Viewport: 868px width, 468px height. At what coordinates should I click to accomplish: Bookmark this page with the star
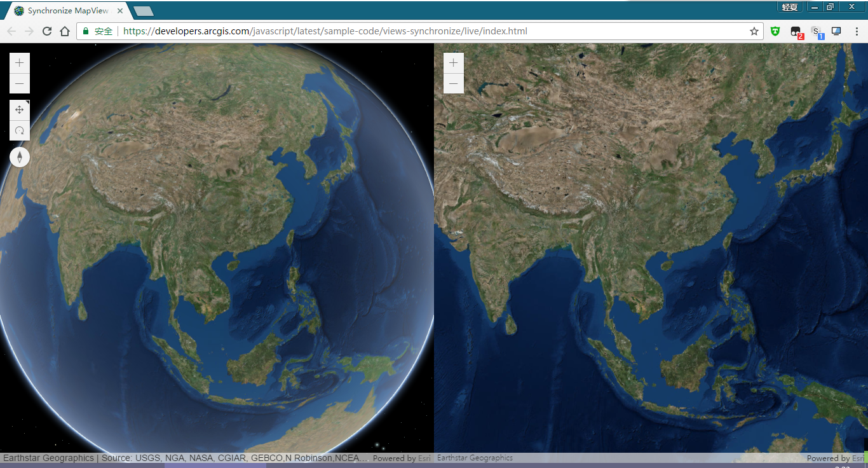pyautogui.click(x=754, y=31)
